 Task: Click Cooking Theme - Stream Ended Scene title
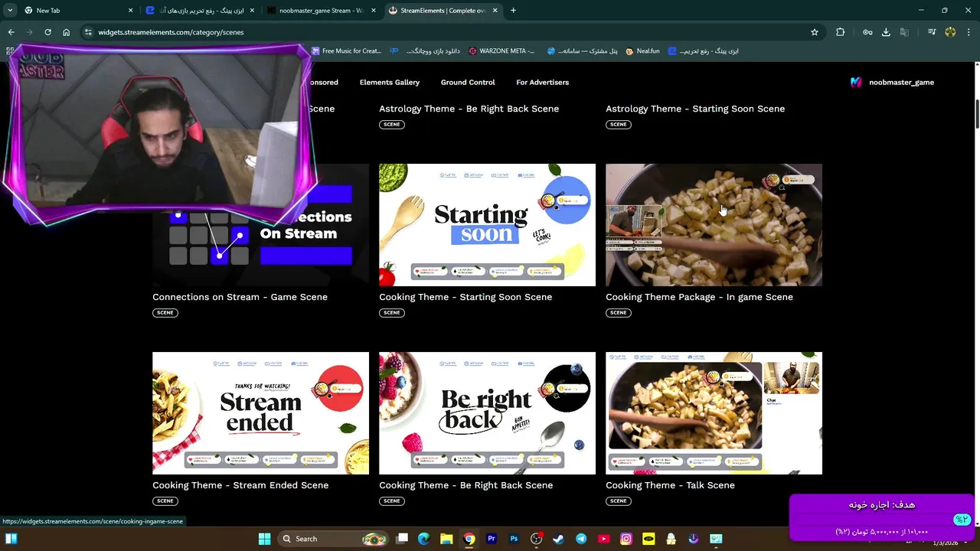pyautogui.click(x=240, y=485)
